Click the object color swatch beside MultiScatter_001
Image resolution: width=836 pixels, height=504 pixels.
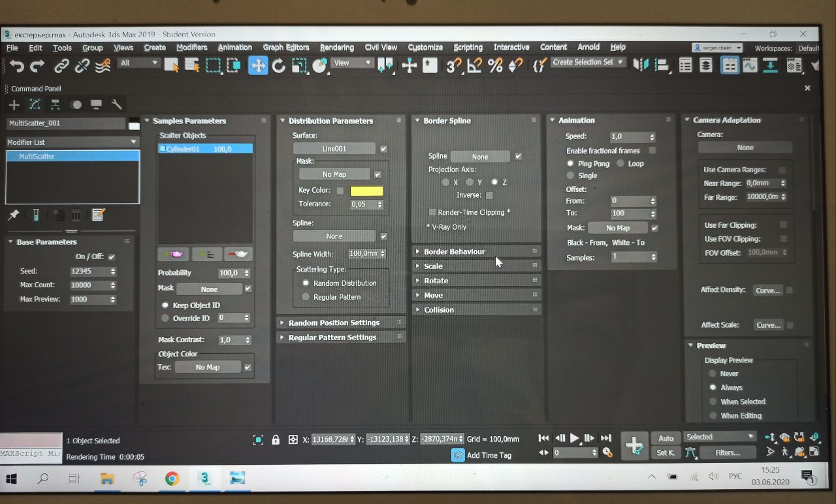tap(134, 124)
